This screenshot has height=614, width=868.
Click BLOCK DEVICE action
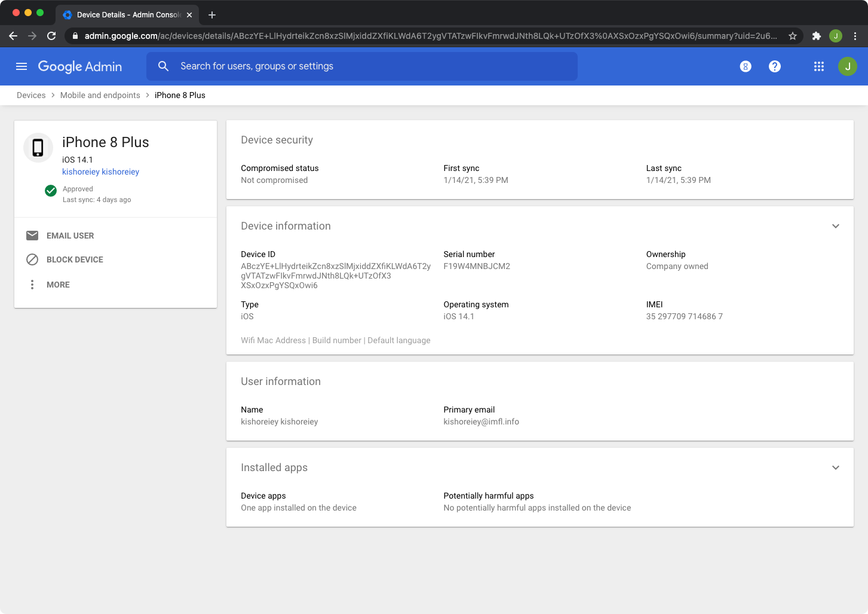75,259
